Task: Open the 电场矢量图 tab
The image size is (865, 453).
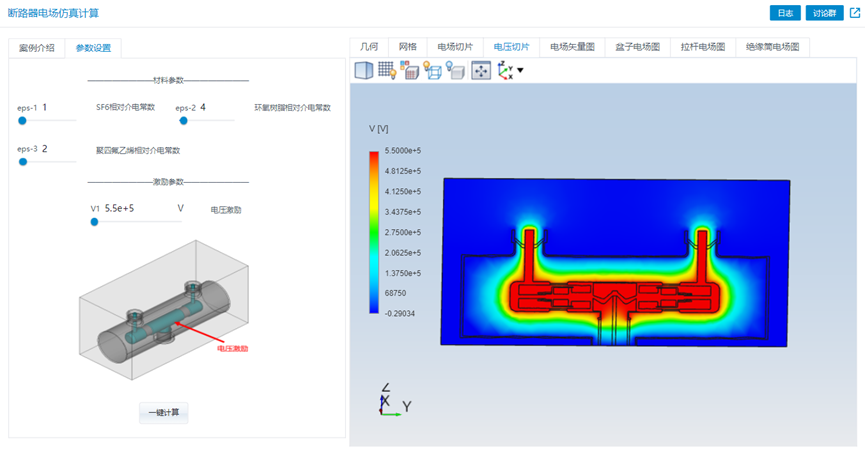Action: coord(572,47)
